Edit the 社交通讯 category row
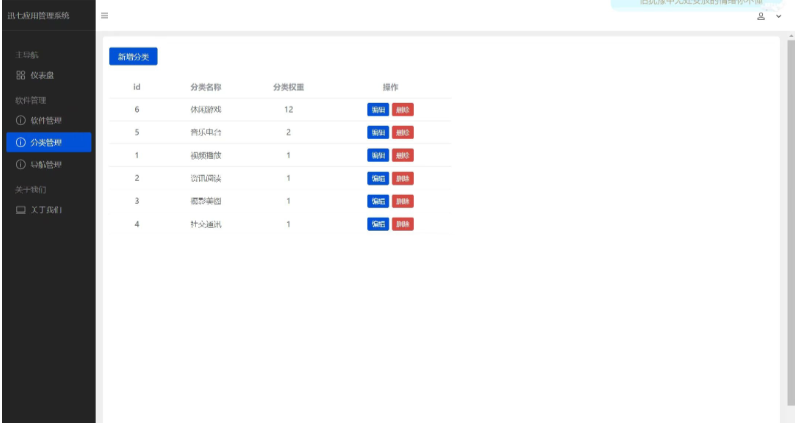795x423 pixels. coord(378,224)
